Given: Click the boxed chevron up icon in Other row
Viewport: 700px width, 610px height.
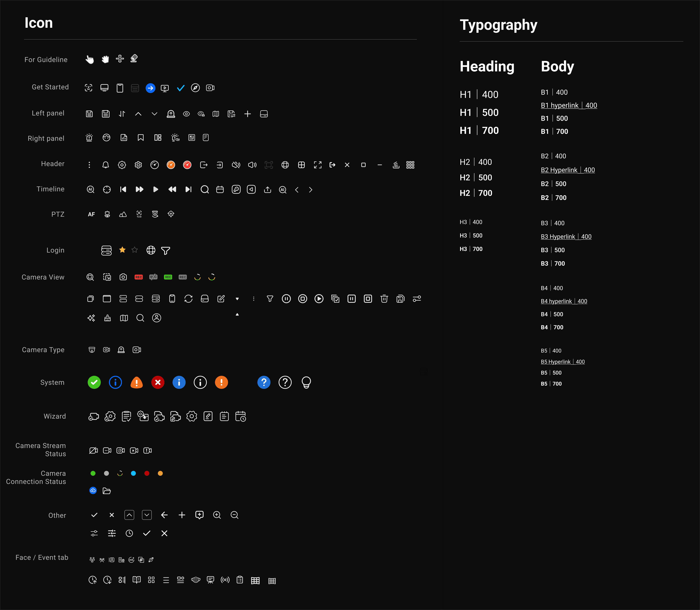Looking at the screenshot, I should click(x=129, y=515).
